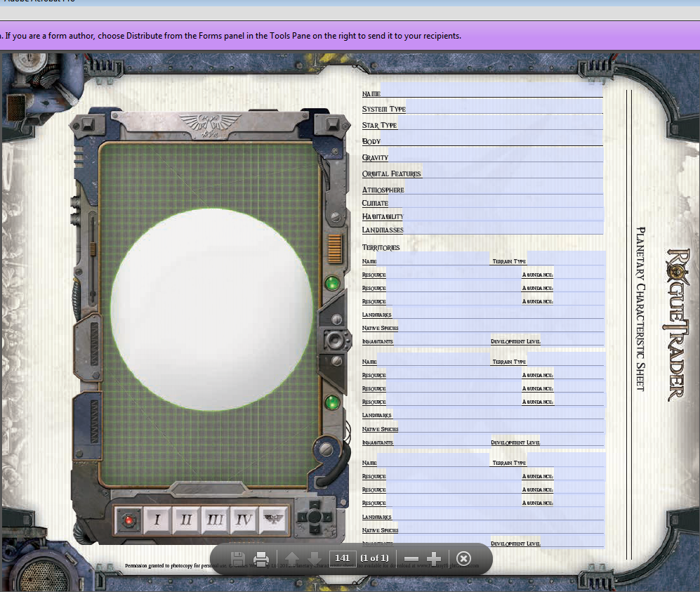The image size is (700, 592).
Task: Click the first territory's Inhabitants field
Action: coord(442,339)
